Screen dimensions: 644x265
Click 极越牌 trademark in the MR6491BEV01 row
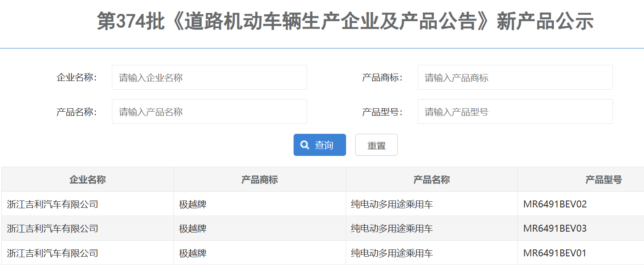click(193, 253)
